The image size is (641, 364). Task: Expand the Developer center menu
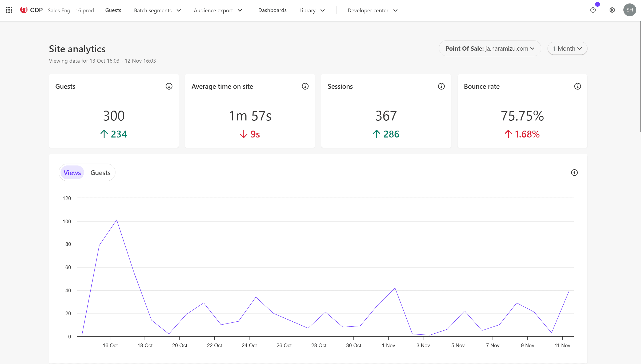pos(372,10)
